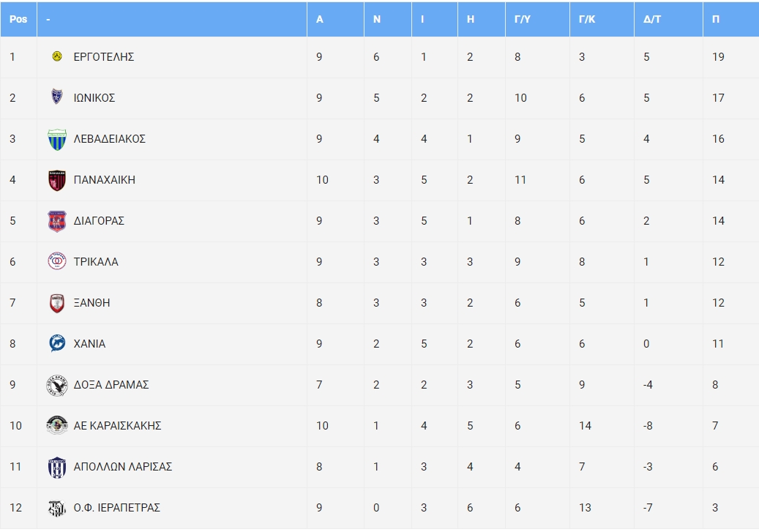Click the ΔΟΞΑ ΔΡΑΜΑΣ eagle crest
The height and width of the screenshot is (532, 759).
[x=57, y=386]
